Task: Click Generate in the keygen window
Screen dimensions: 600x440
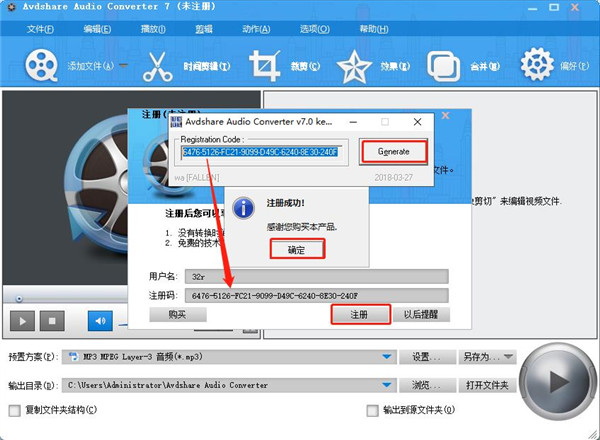Action: [x=394, y=152]
